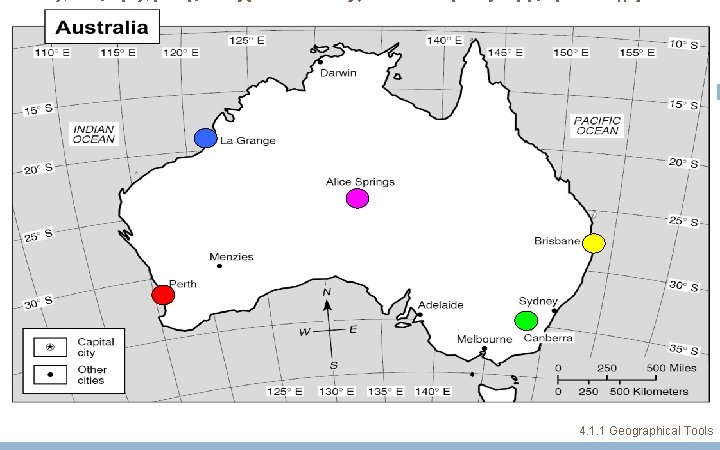The image size is (720, 450).
Task: Click the north arrow of the compass
Action: coord(327,305)
